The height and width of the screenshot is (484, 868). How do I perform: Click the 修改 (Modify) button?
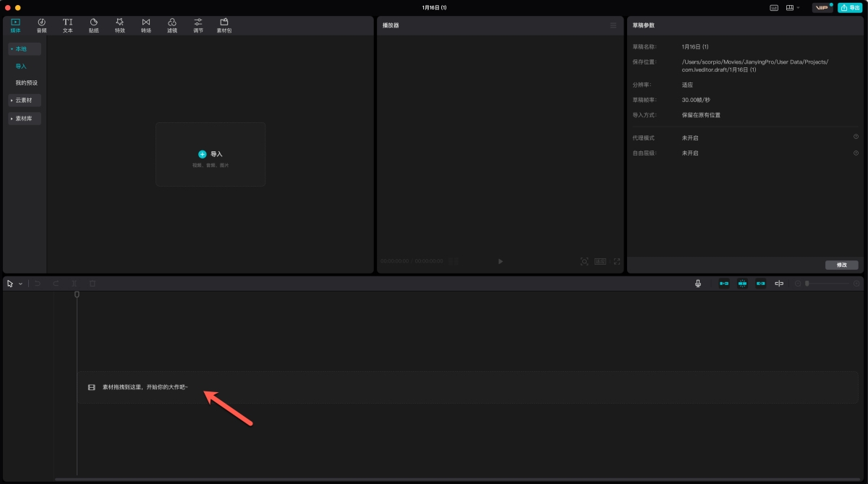click(x=841, y=265)
